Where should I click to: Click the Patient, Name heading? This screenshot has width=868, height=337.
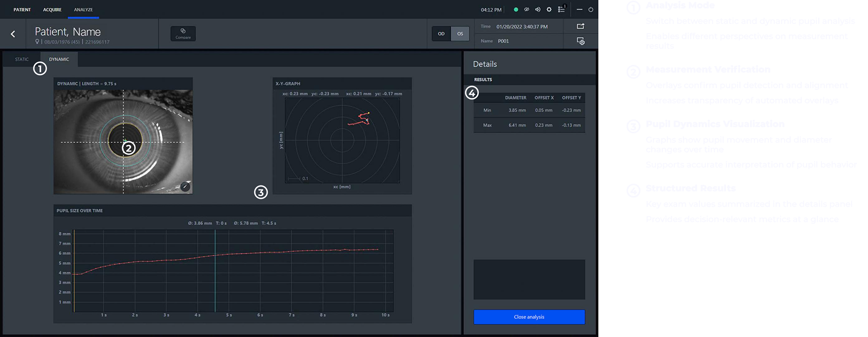[68, 32]
